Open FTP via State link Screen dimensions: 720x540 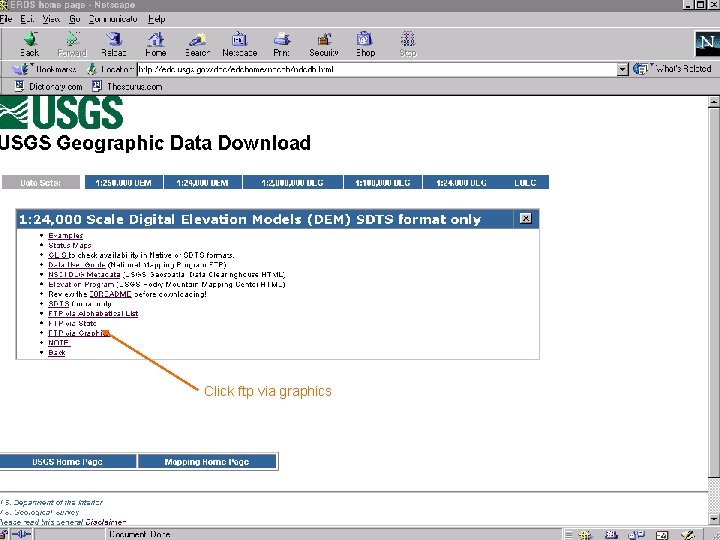(72, 323)
